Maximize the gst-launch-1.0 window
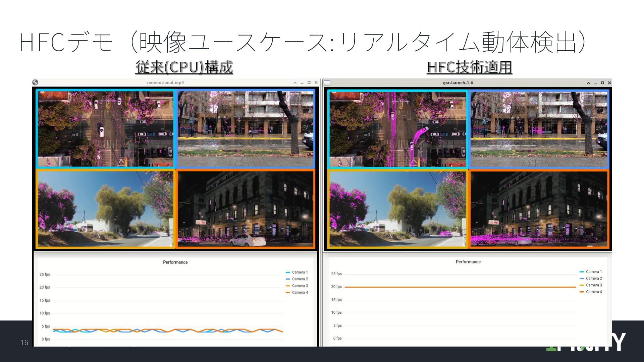Viewport: 644px width, 362px height. (602, 83)
